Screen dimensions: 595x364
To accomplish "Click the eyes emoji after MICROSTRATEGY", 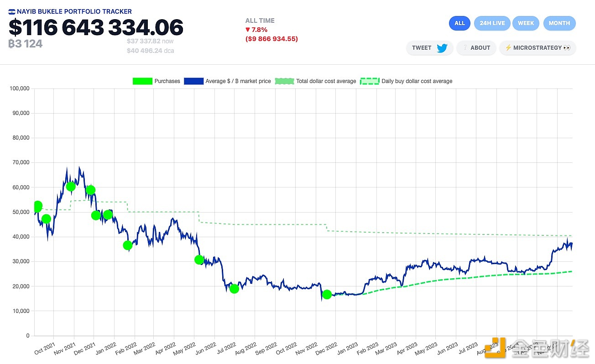I will point(567,48).
